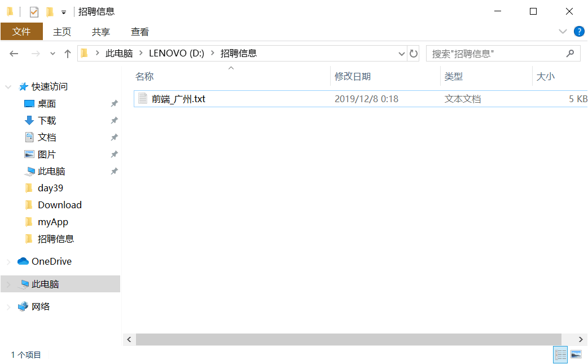Select 快速访问 in the navigation pane
This screenshot has width=588, height=364.
coord(50,86)
